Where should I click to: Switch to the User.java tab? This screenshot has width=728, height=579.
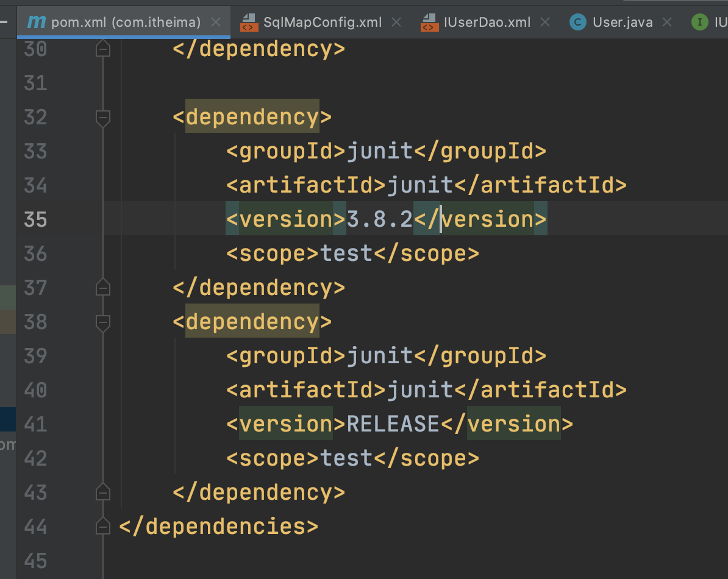tap(622, 22)
